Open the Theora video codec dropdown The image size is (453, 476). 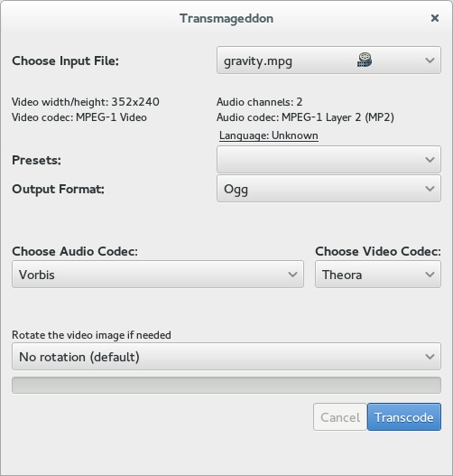tap(378, 274)
